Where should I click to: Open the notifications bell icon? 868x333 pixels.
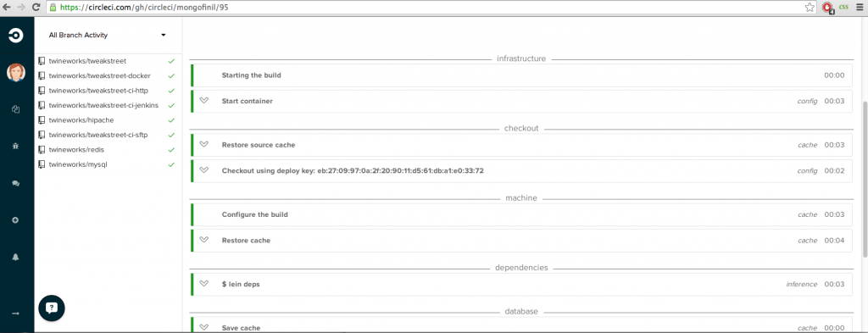point(16,258)
